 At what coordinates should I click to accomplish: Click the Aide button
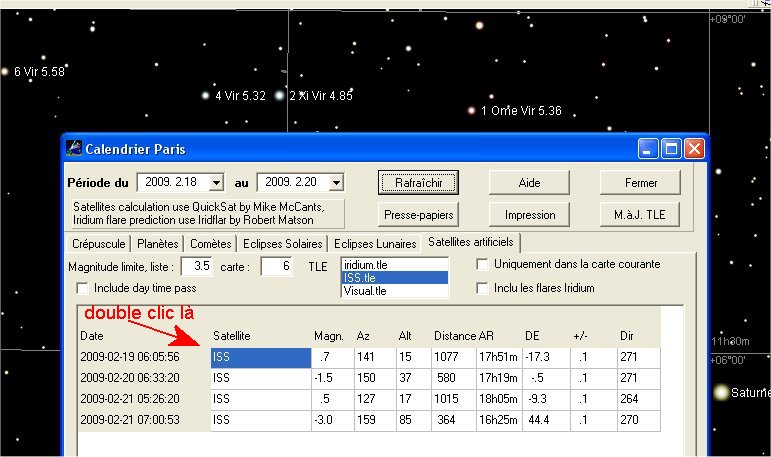tap(529, 183)
